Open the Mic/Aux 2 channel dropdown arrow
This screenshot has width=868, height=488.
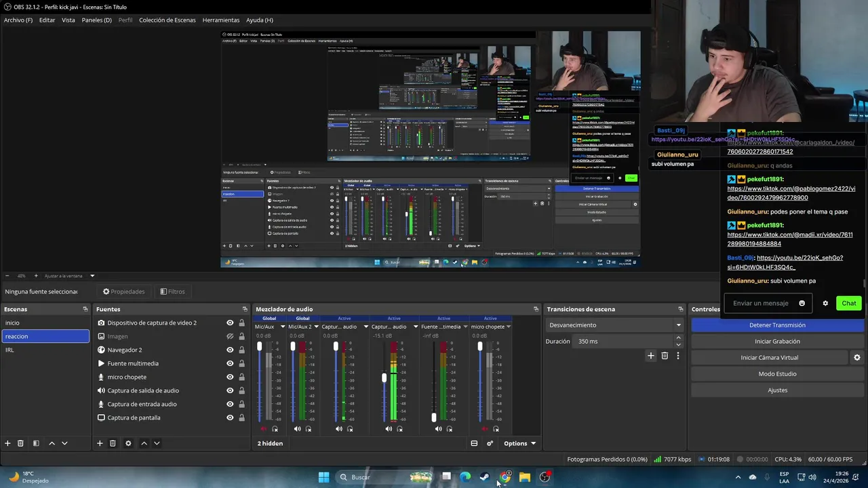pyautogui.click(x=317, y=327)
